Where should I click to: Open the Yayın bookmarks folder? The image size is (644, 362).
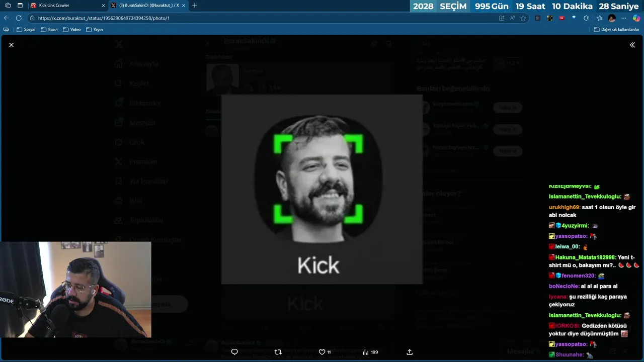94,29
